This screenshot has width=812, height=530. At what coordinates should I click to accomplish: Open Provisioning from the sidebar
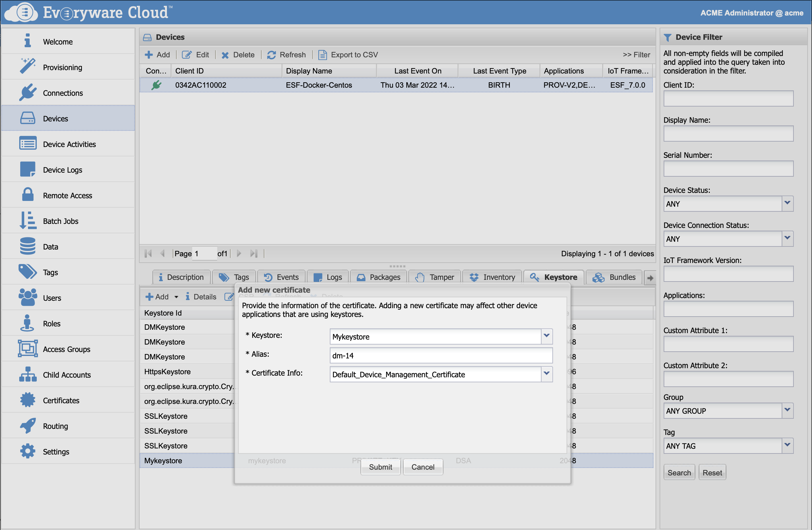[68, 67]
